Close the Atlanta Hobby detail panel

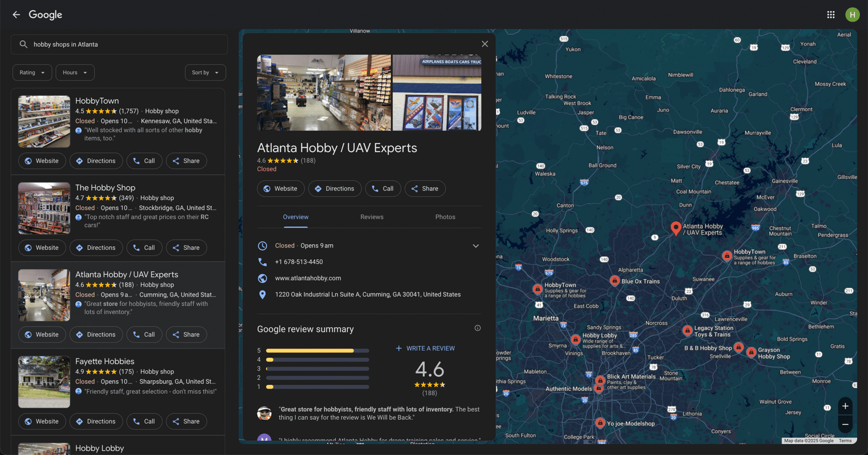coord(485,44)
